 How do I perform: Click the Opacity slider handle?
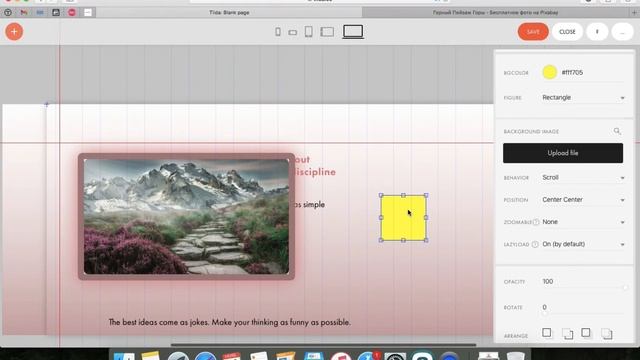[625, 288]
